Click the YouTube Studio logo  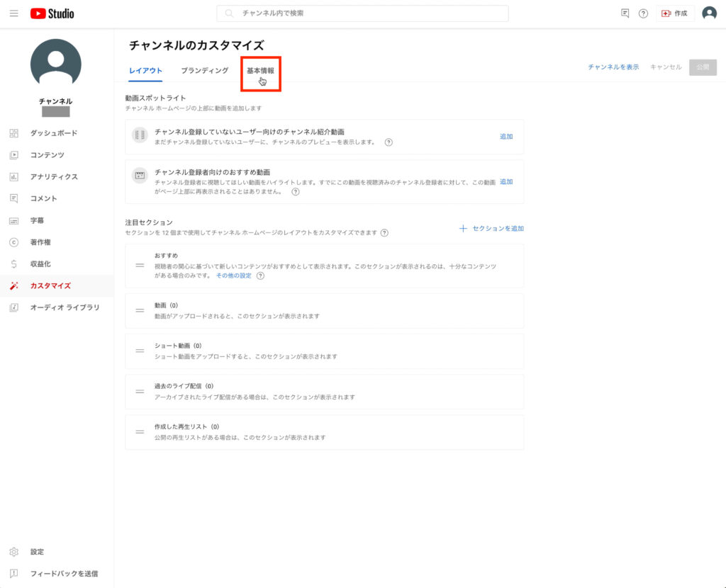pos(52,13)
